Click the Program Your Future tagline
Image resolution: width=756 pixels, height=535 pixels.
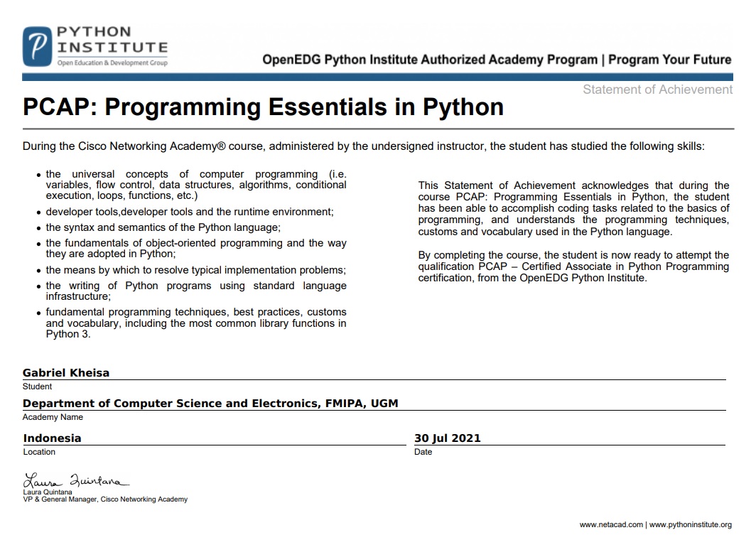669,60
